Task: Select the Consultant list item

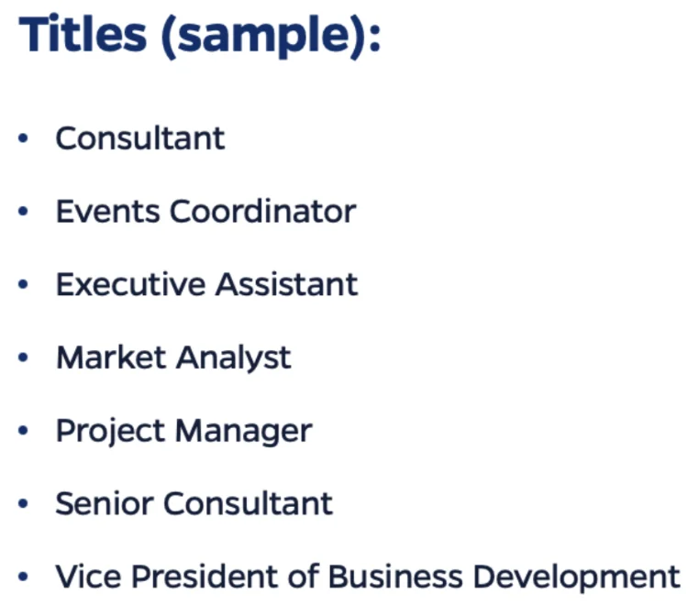Action: pyautogui.click(x=139, y=138)
